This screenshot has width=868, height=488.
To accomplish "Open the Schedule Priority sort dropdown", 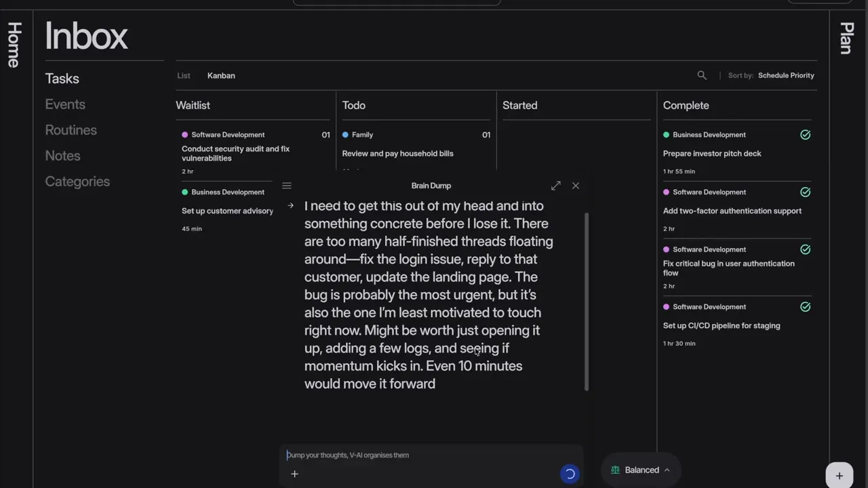I will coord(786,75).
